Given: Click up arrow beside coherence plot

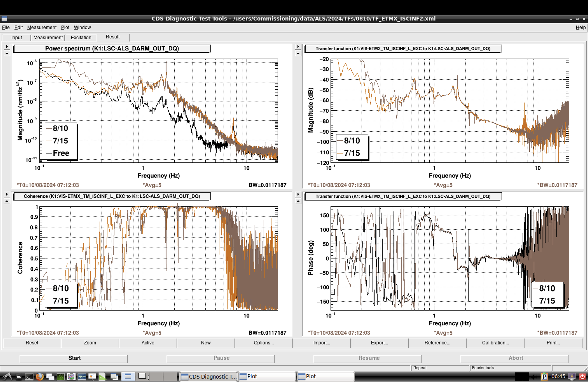Looking at the screenshot, I should [7, 201].
